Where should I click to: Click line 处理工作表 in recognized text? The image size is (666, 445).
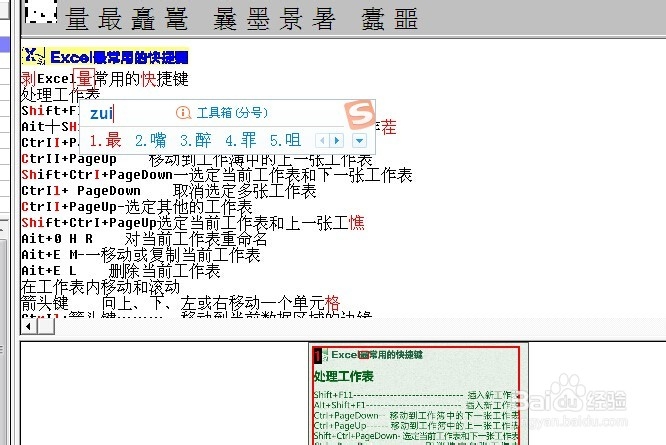coord(61,94)
